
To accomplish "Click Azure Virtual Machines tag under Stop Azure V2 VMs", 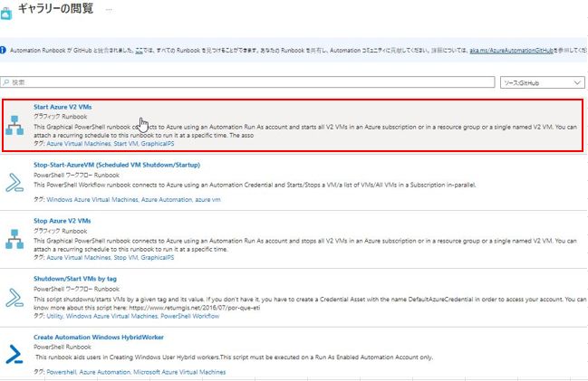I will click(x=79, y=257).
